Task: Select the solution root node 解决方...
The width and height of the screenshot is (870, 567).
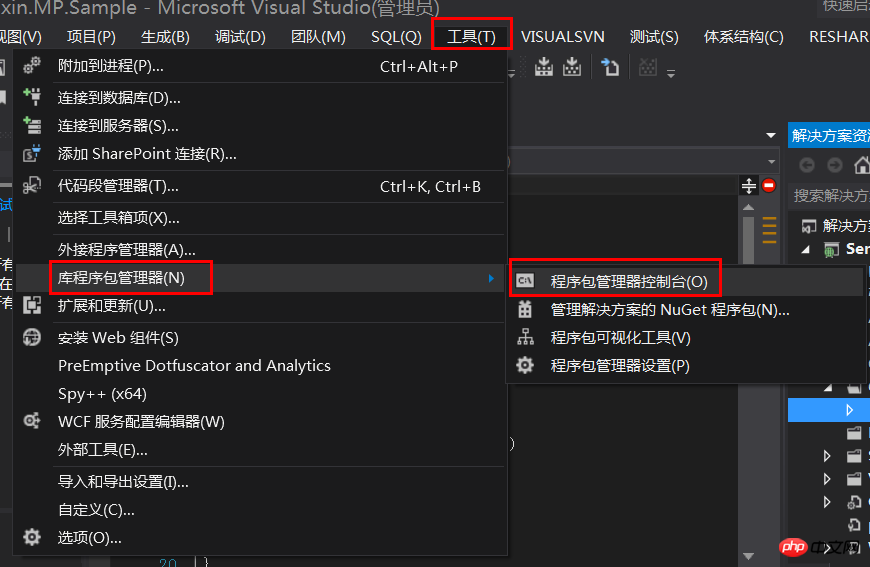Action: pyautogui.click(x=846, y=225)
